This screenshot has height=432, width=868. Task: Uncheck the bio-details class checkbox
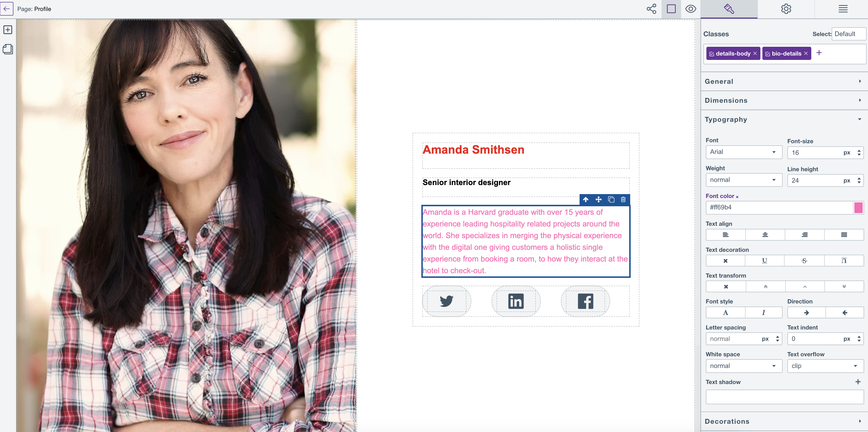point(768,53)
